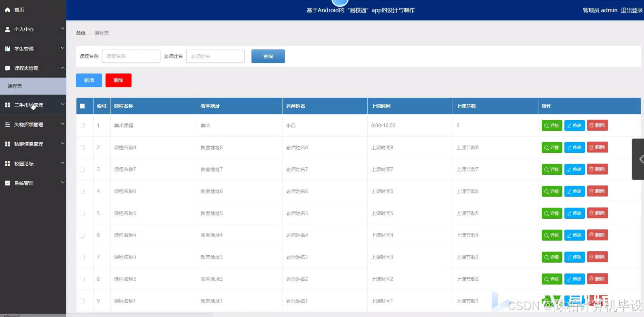
Task: Open 详情 for the 美术课程 row
Action: [552, 125]
